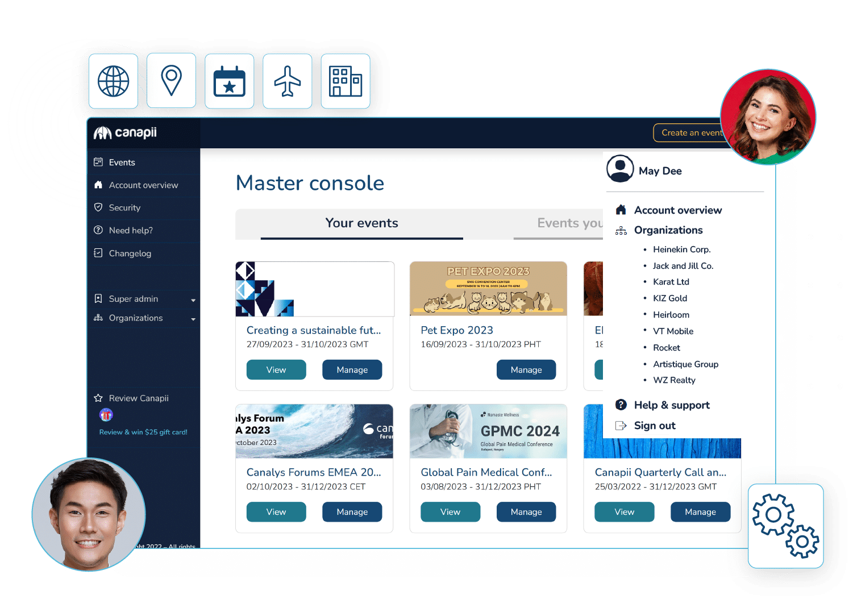
Task: Click the airplane travel icon
Action: [288, 80]
